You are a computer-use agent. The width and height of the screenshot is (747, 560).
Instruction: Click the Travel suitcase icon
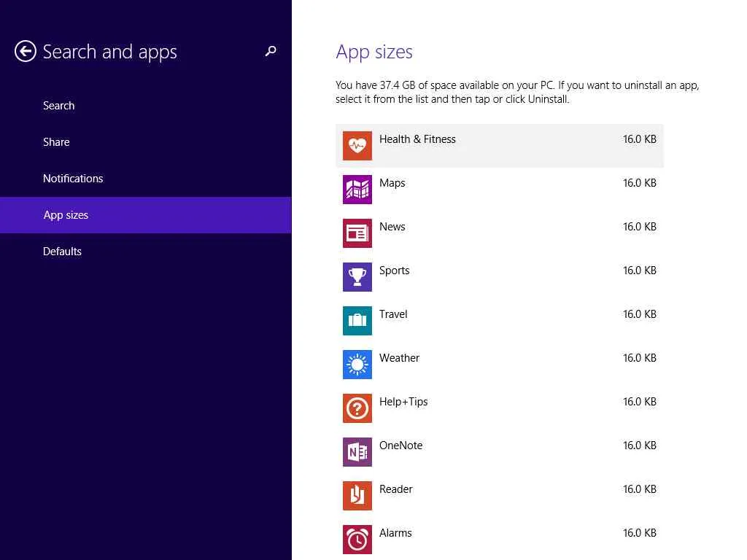coord(357,321)
